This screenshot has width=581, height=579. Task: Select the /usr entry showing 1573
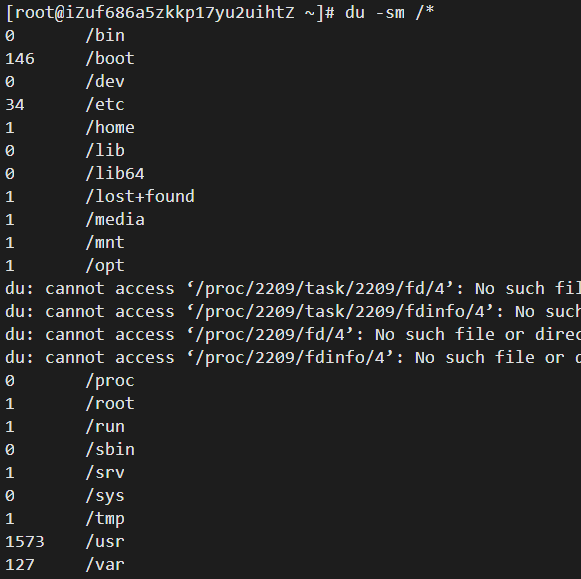[65, 542]
